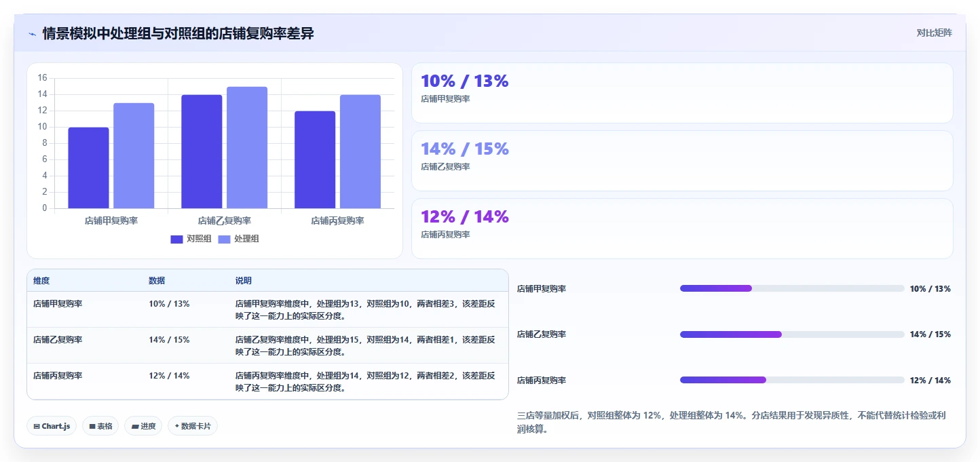Click the 维度 table column header
This screenshot has width=980, height=462.
41,281
